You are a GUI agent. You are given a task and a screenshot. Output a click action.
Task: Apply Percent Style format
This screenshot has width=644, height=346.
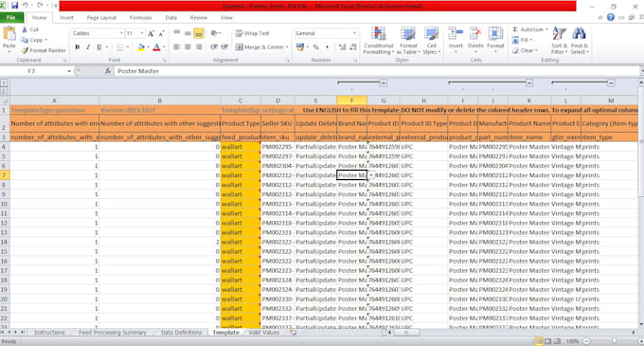pyautogui.click(x=315, y=47)
